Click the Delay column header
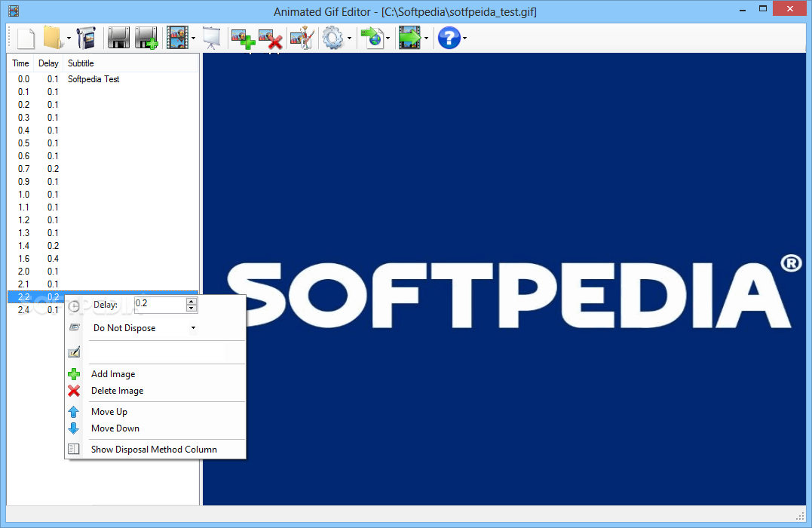Viewport: 812px width, 528px height. [48, 63]
